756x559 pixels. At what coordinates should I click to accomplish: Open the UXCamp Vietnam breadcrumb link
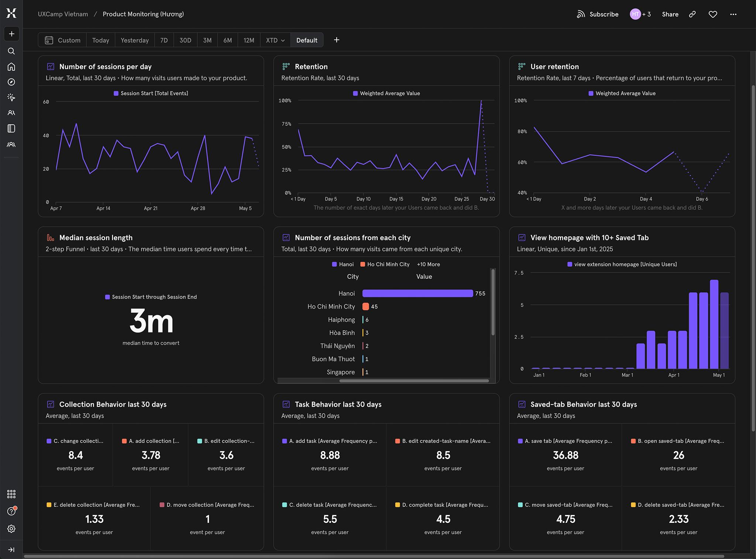pyautogui.click(x=63, y=14)
